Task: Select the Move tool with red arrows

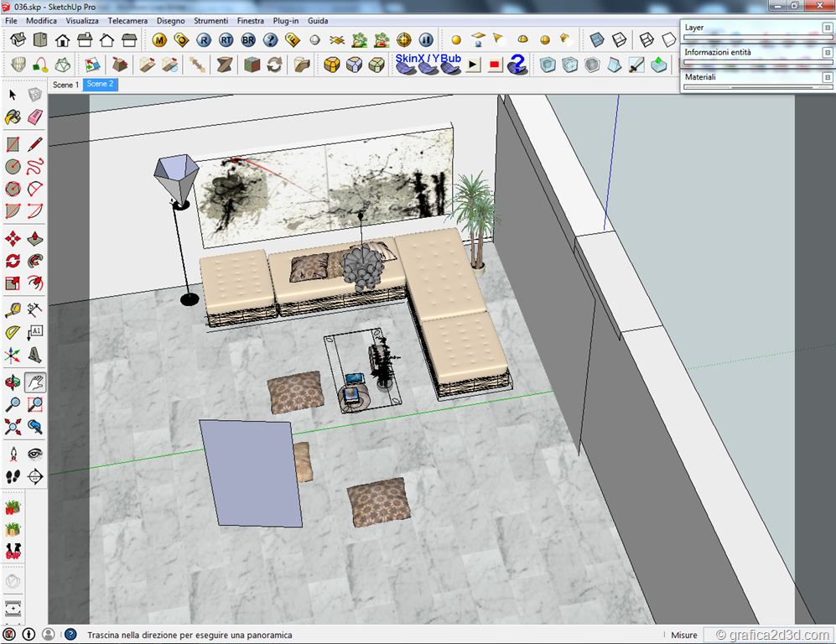Action: click(x=13, y=237)
